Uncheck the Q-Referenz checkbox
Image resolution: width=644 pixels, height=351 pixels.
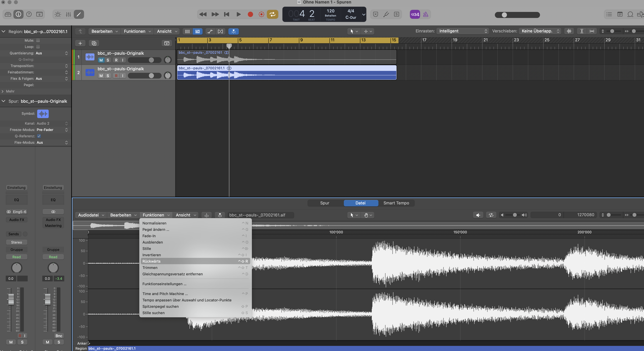click(39, 136)
